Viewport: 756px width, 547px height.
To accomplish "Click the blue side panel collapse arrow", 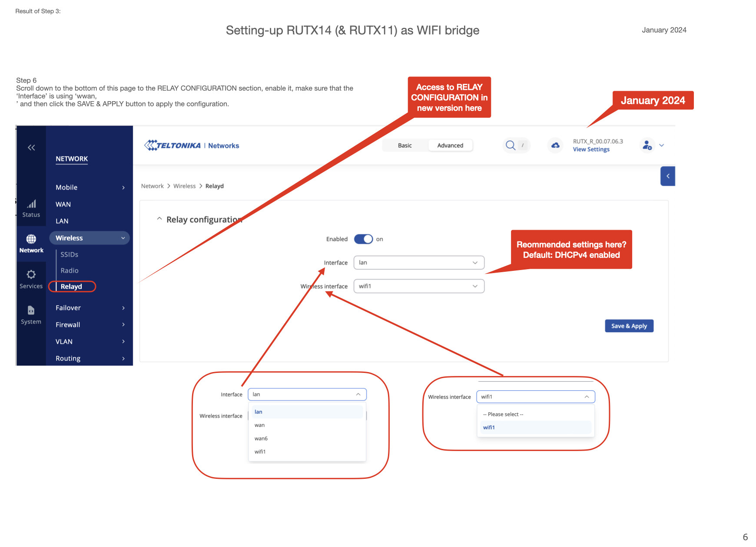I will 668,176.
